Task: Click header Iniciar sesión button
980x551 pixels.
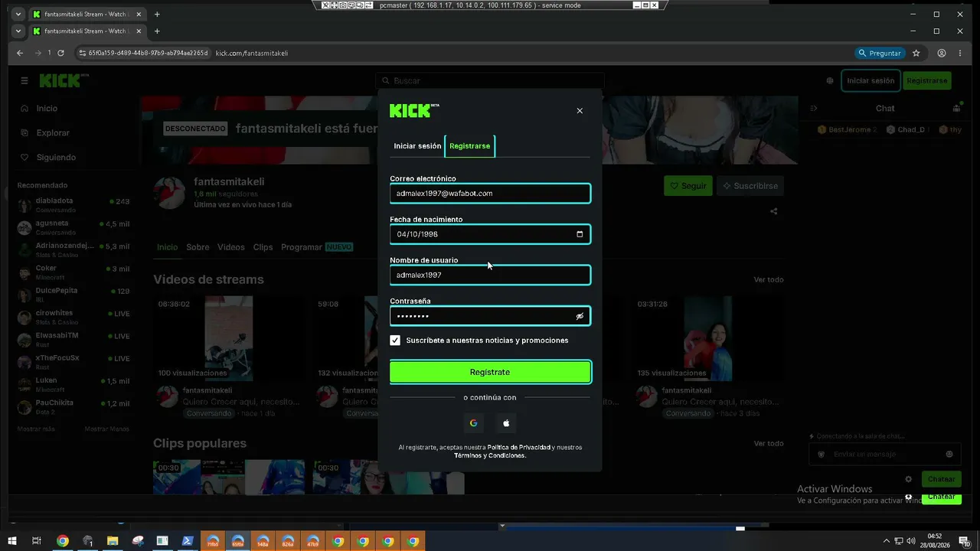Action: point(871,80)
